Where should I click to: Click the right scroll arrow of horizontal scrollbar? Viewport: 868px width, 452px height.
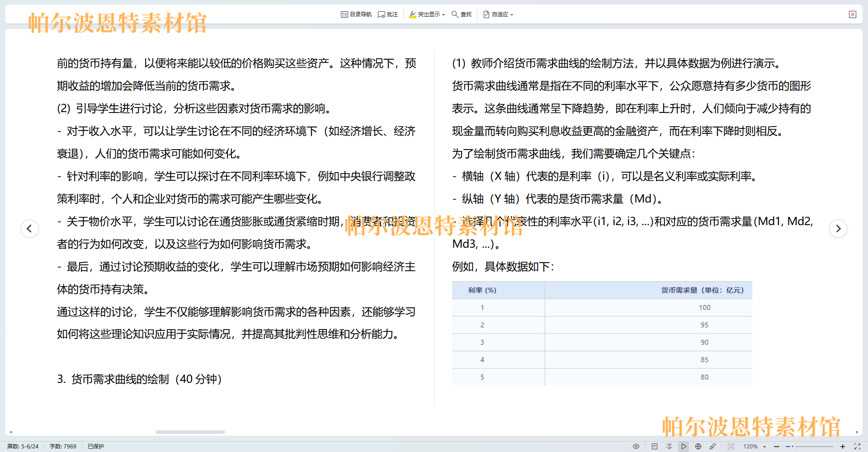857,432
